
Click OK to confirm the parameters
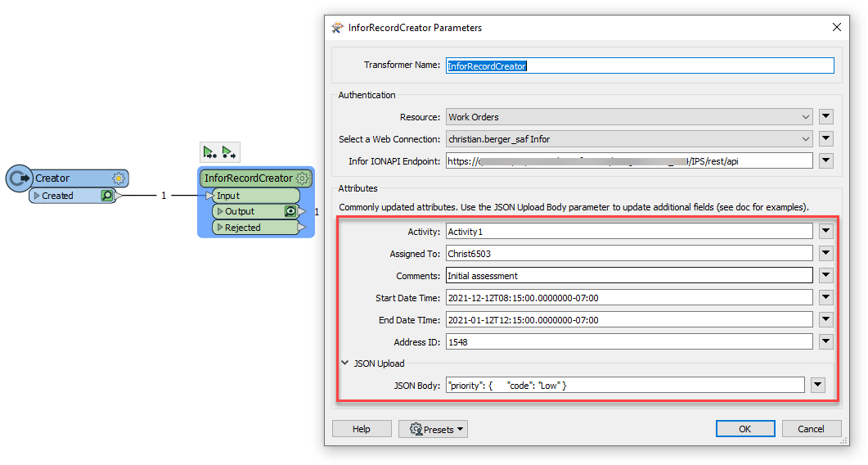pos(744,429)
